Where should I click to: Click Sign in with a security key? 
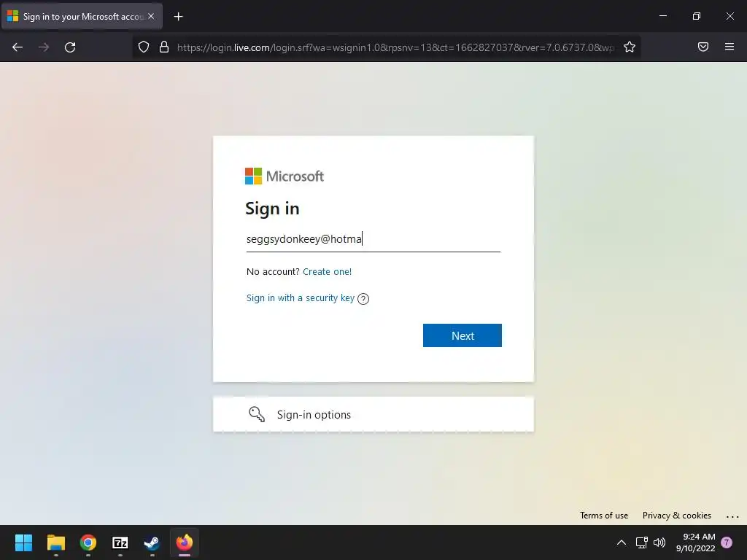click(300, 297)
